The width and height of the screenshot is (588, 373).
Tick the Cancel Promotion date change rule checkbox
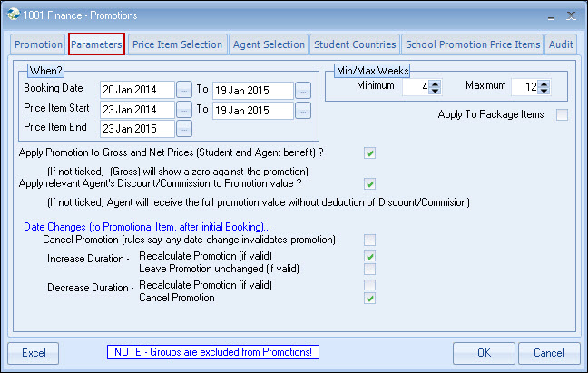(369, 240)
